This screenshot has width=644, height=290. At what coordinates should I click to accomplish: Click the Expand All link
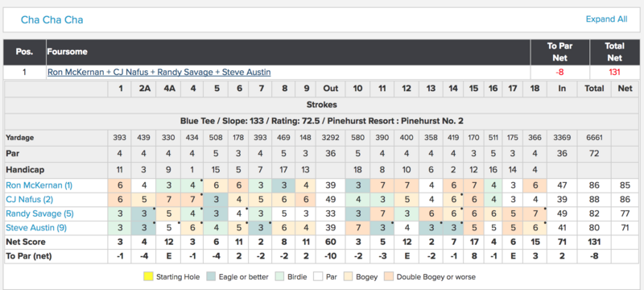point(606,19)
